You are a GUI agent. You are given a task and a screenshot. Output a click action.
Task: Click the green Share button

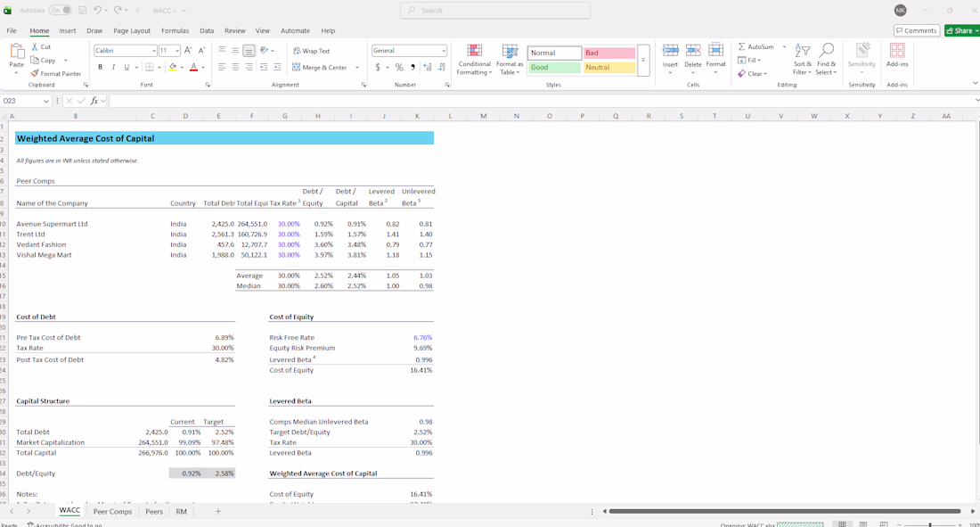(962, 30)
